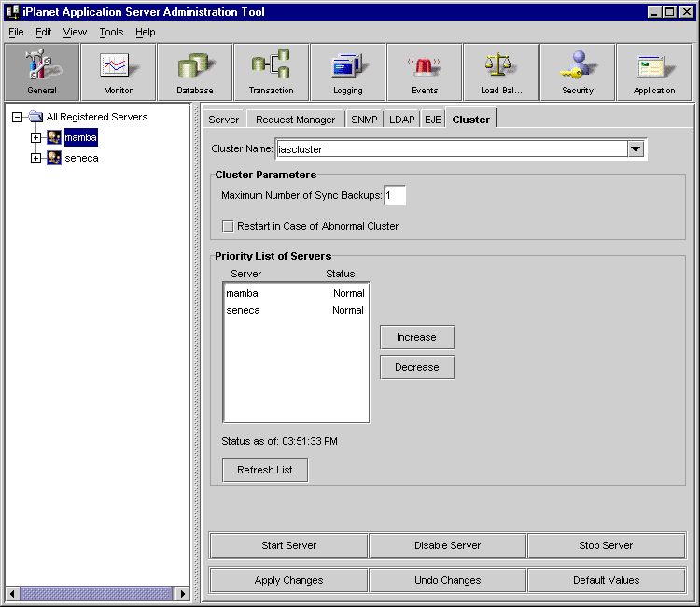Switch to the Request Manager tab
Screen dimensions: 700x607
point(295,120)
